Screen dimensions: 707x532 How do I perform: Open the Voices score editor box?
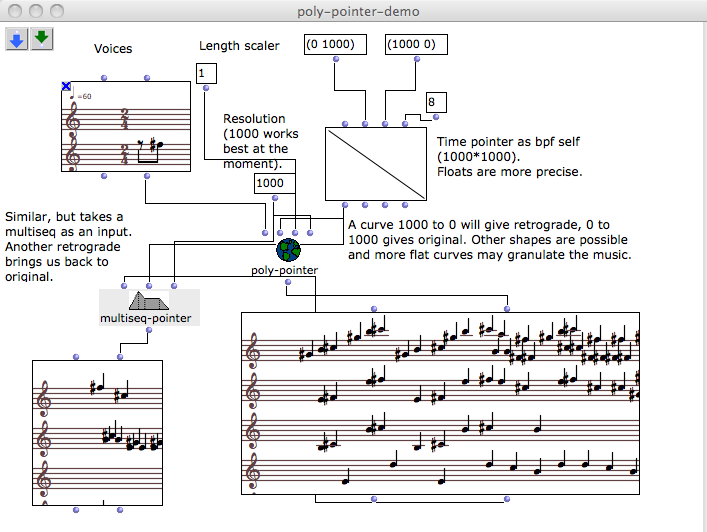click(125, 126)
